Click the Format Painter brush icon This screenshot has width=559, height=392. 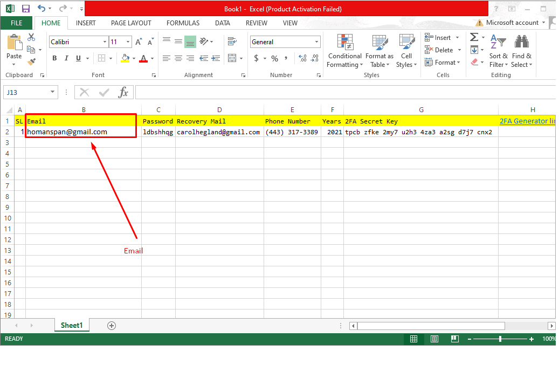coord(31,61)
